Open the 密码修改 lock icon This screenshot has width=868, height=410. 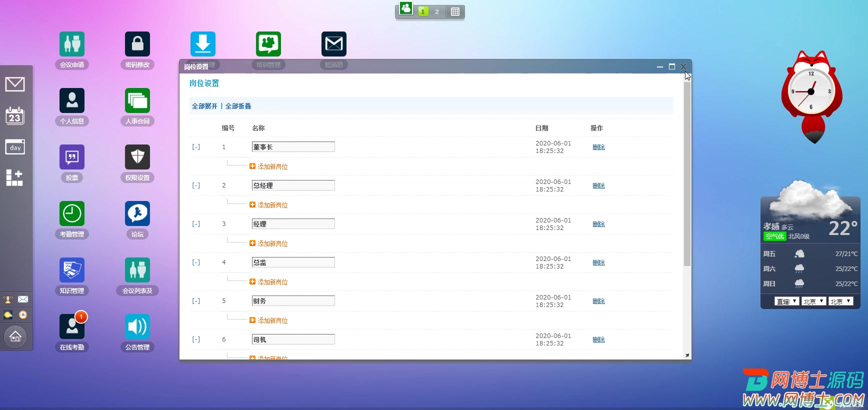[137, 44]
